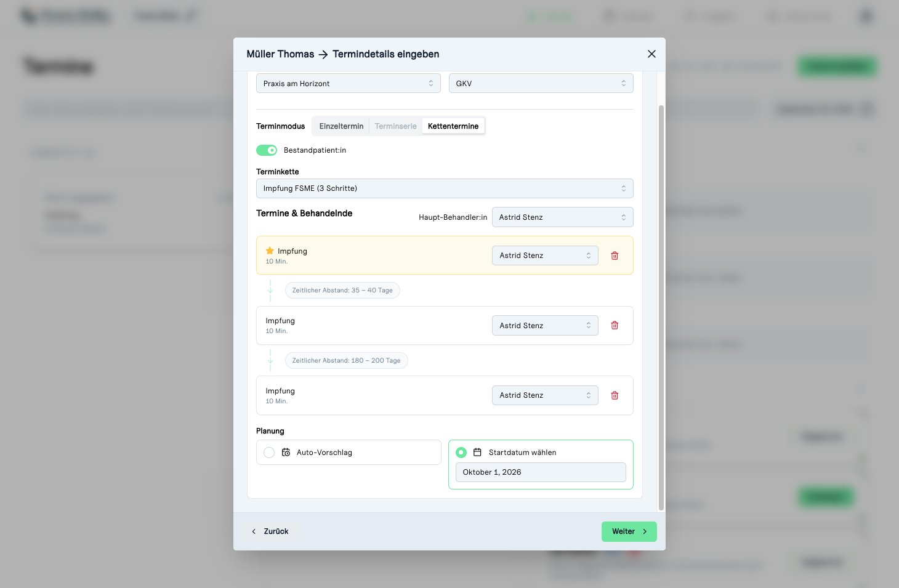Open the Terminkette Impfung FSME dropdown
The width and height of the screenshot is (899, 588).
coord(445,188)
